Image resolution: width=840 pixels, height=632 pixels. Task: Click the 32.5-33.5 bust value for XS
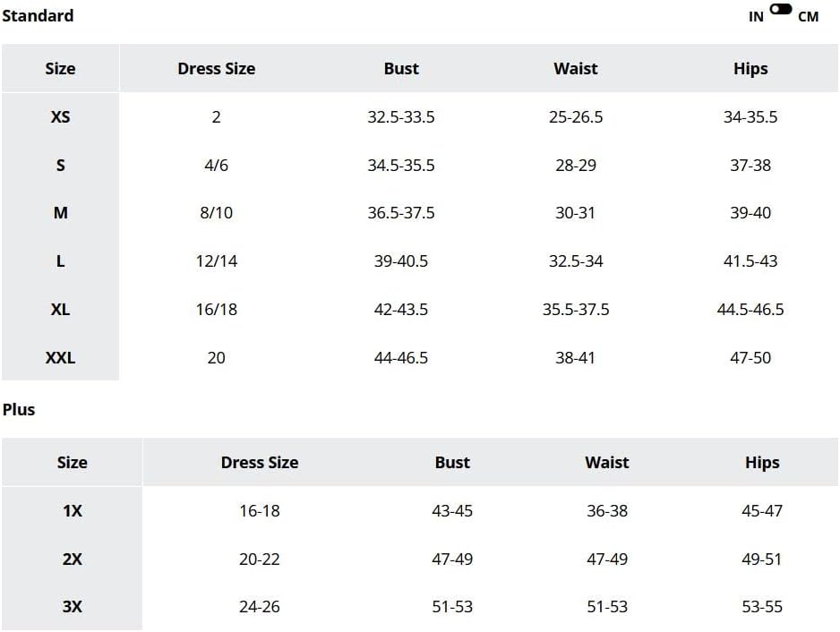[x=401, y=116]
